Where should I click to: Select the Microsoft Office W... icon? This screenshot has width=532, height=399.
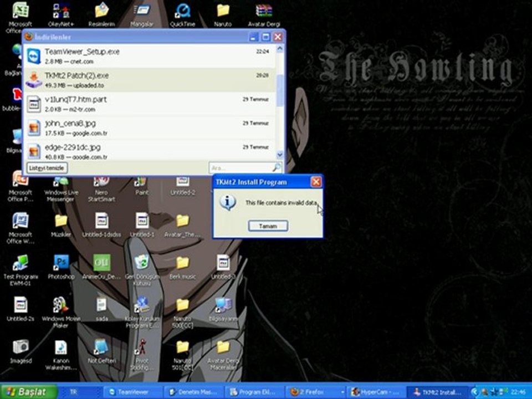click(21, 228)
